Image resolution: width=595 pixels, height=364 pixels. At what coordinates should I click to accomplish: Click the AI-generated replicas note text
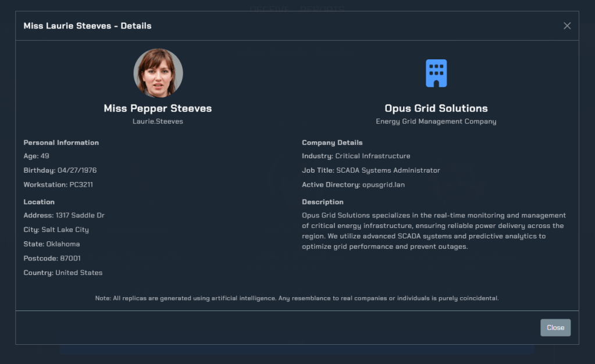(297, 298)
